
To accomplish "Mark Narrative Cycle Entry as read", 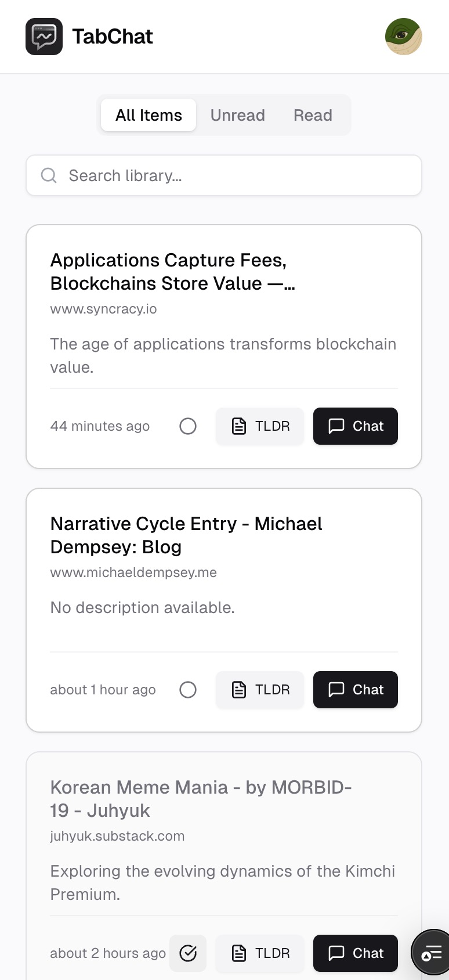I will click(188, 690).
